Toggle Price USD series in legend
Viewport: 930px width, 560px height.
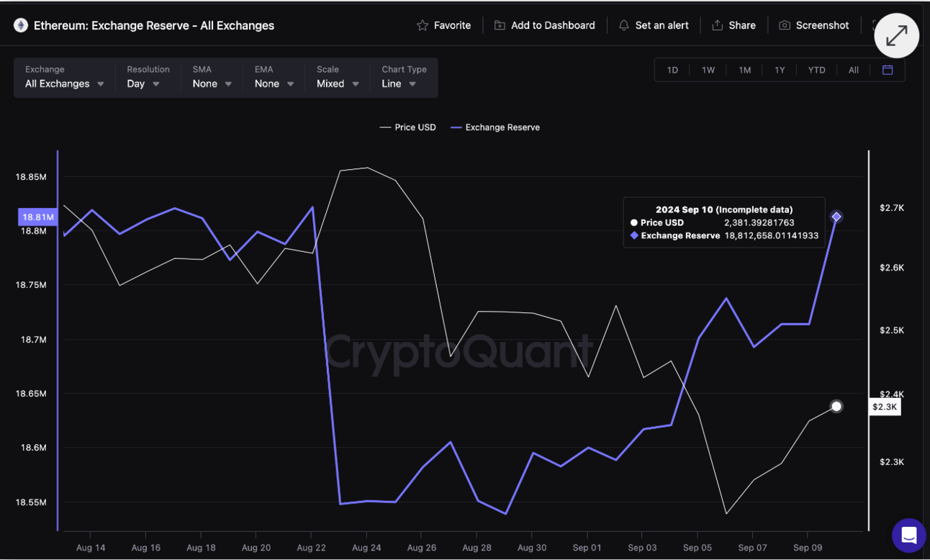pos(408,127)
